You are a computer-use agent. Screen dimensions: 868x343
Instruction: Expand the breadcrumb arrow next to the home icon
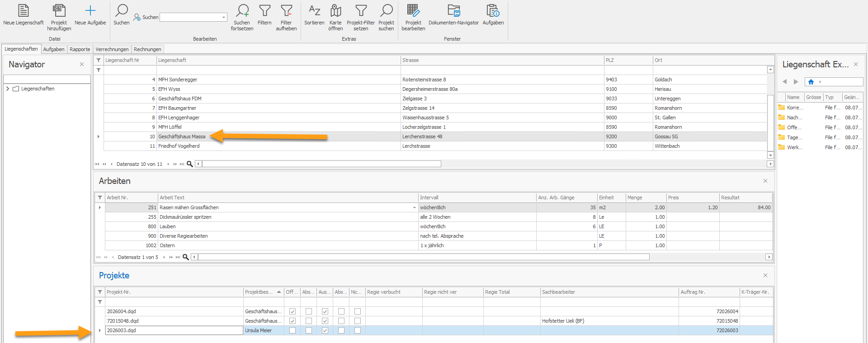tap(820, 82)
